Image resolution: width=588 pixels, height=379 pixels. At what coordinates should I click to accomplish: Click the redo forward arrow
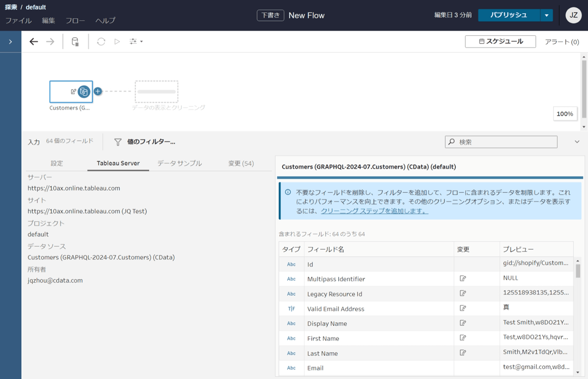(x=50, y=42)
